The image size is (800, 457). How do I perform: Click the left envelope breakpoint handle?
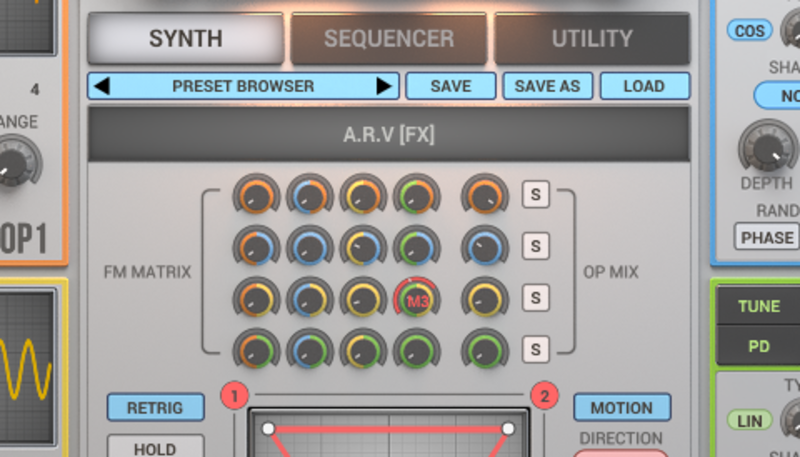(x=268, y=428)
